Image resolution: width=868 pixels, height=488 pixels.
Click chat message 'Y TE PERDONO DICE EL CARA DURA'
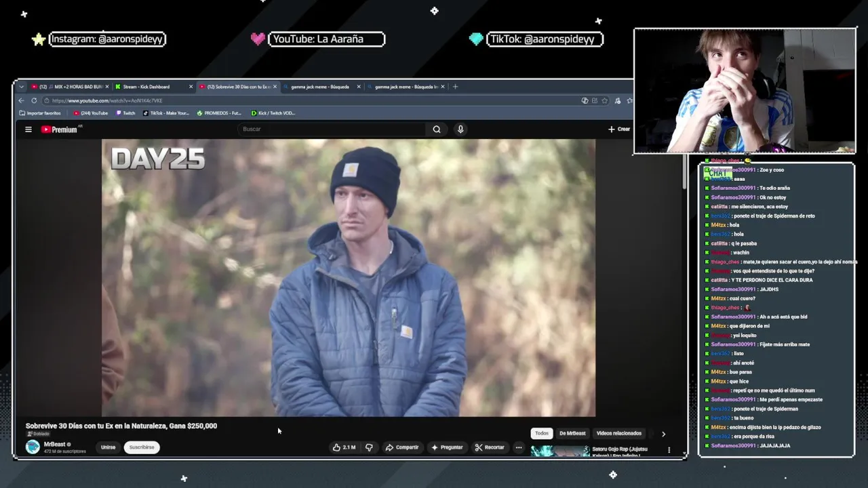(772, 280)
